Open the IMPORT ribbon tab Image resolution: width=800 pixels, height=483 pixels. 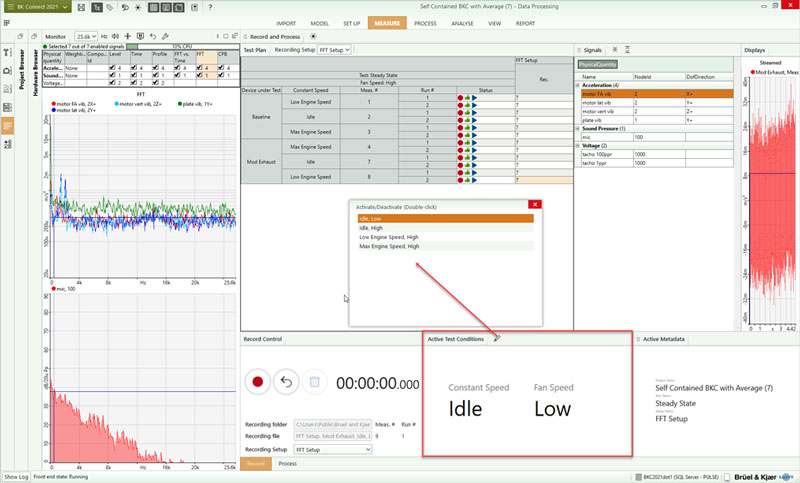(x=286, y=23)
